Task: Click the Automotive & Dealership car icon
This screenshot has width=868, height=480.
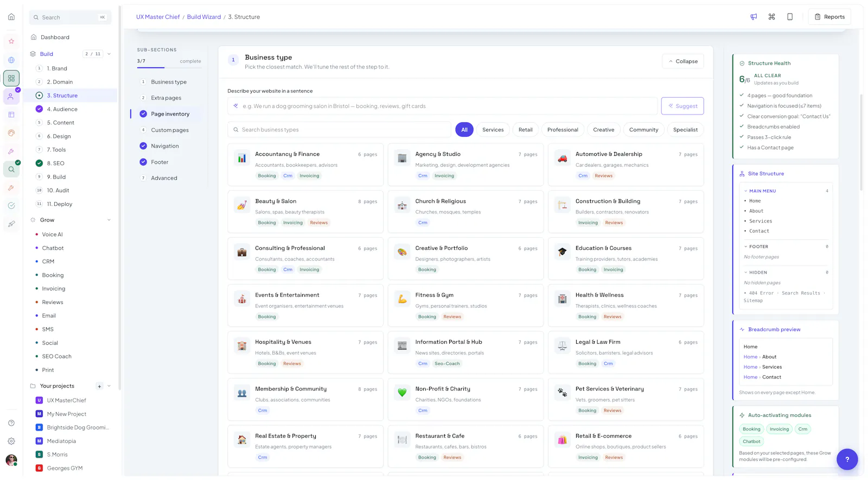Action: point(563,158)
